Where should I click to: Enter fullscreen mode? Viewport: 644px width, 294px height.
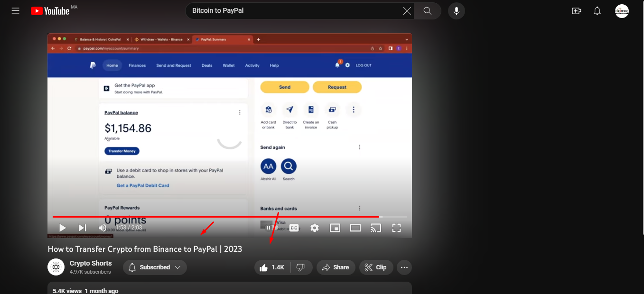[396, 228]
